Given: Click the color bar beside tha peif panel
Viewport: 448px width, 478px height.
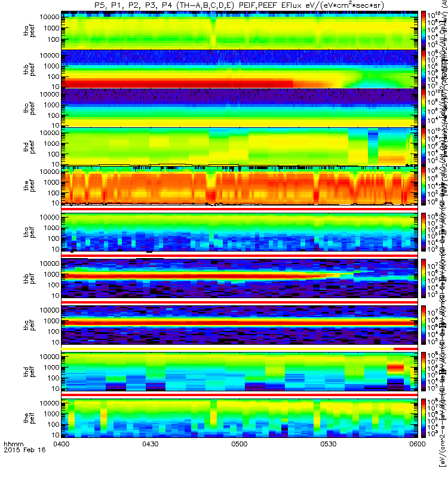Looking at the screenshot, I should click(x=424, y=232).
